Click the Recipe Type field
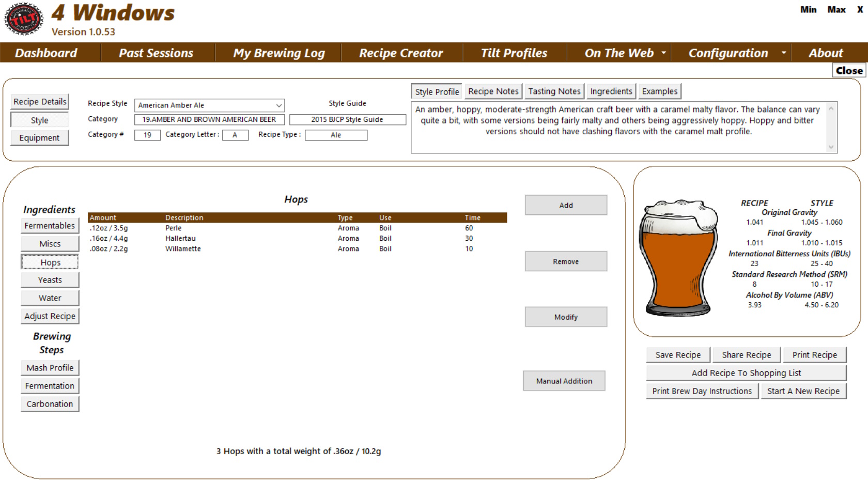868x483 pixels. [x=336, y=135]
